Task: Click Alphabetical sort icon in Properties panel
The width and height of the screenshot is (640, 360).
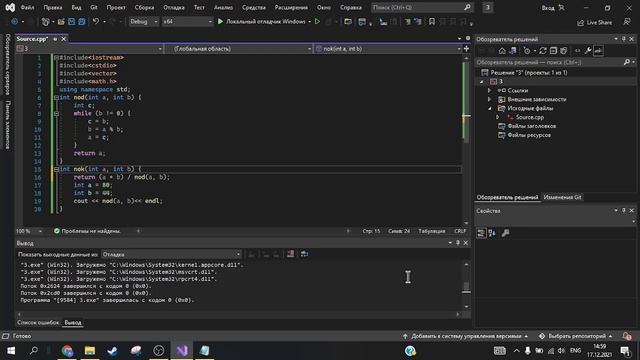Action: click(492, 233)
